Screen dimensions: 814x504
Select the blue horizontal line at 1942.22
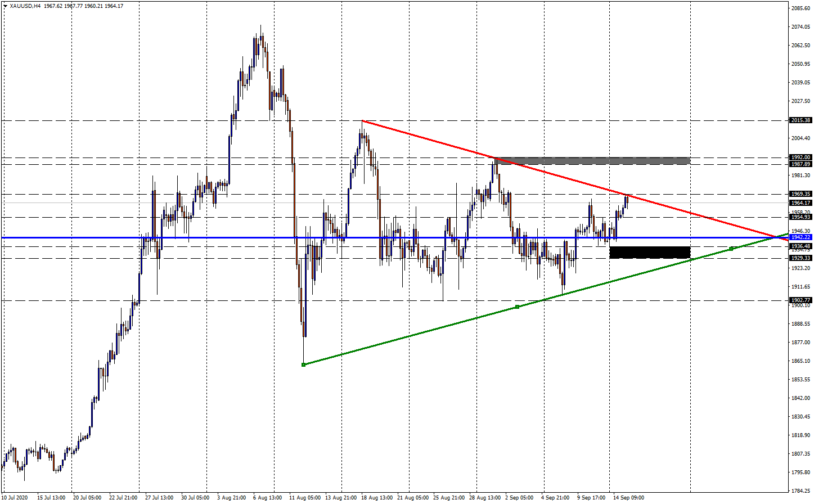tap(394, 238)
